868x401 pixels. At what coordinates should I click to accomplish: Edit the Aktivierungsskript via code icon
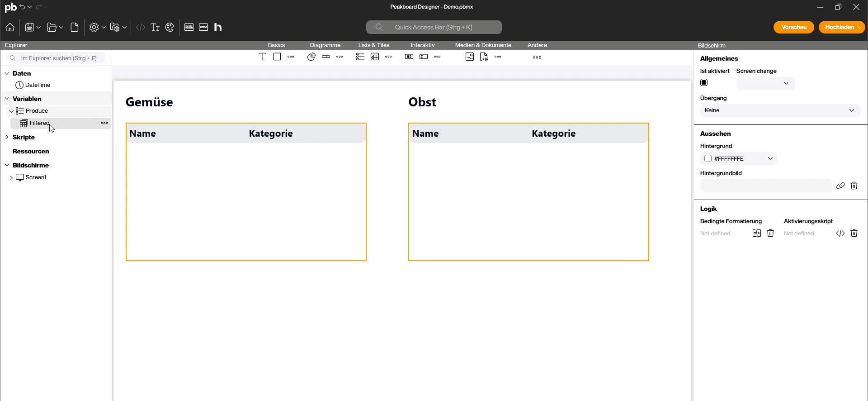[840, 234]
